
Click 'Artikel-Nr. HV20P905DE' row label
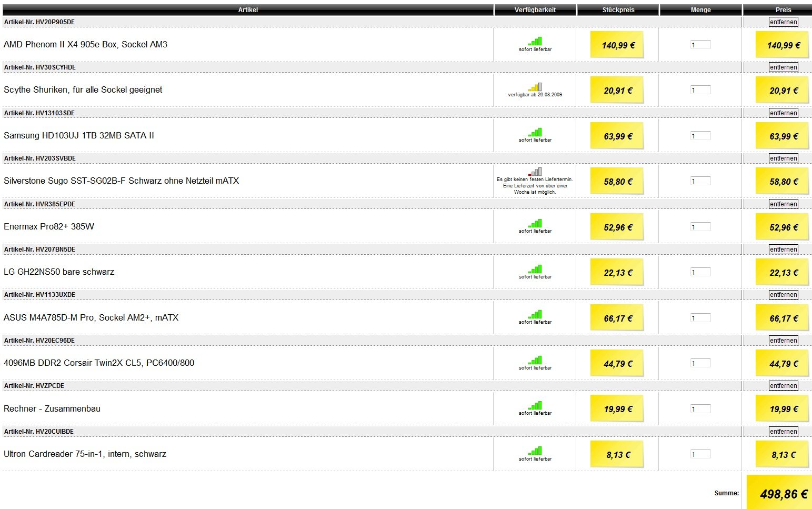tap(39, 22)
